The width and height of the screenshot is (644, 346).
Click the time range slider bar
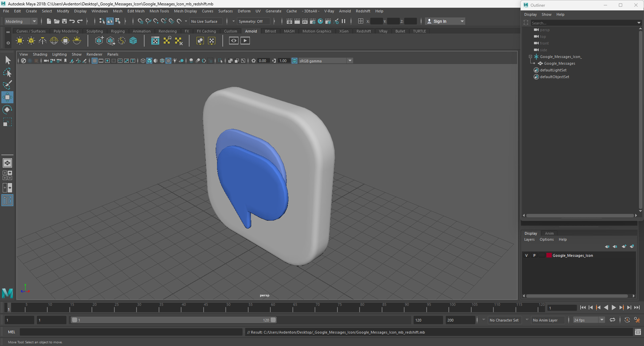coord(174,320)
